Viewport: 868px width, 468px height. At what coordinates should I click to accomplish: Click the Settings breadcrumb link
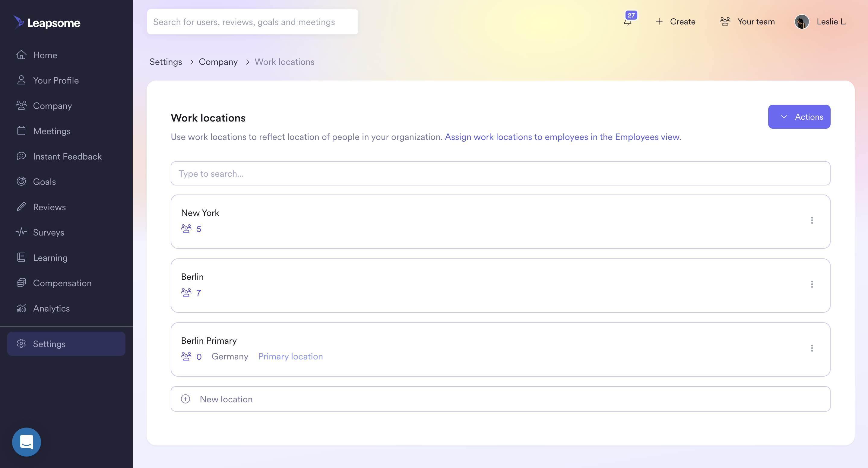166,62
